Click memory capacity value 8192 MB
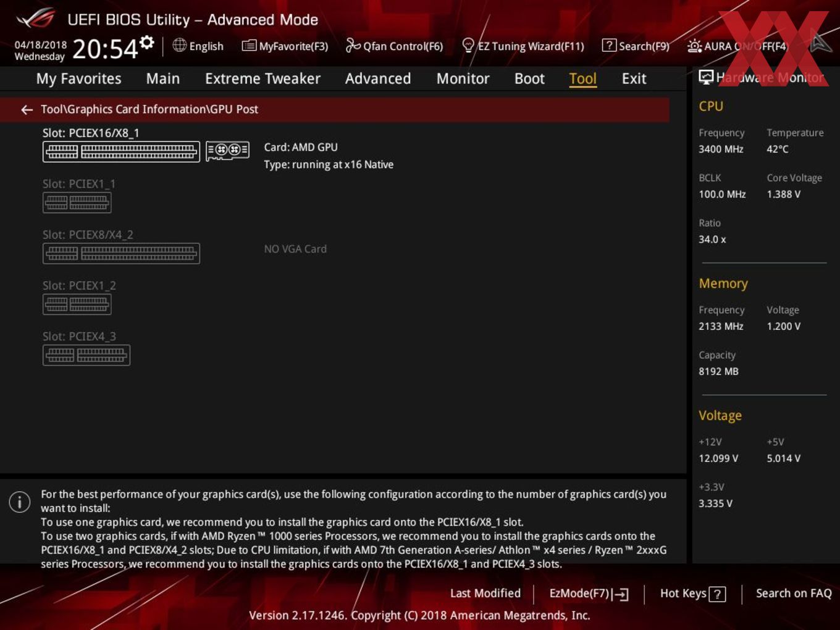Screen dimensions: 840x630 coord(718,371)
